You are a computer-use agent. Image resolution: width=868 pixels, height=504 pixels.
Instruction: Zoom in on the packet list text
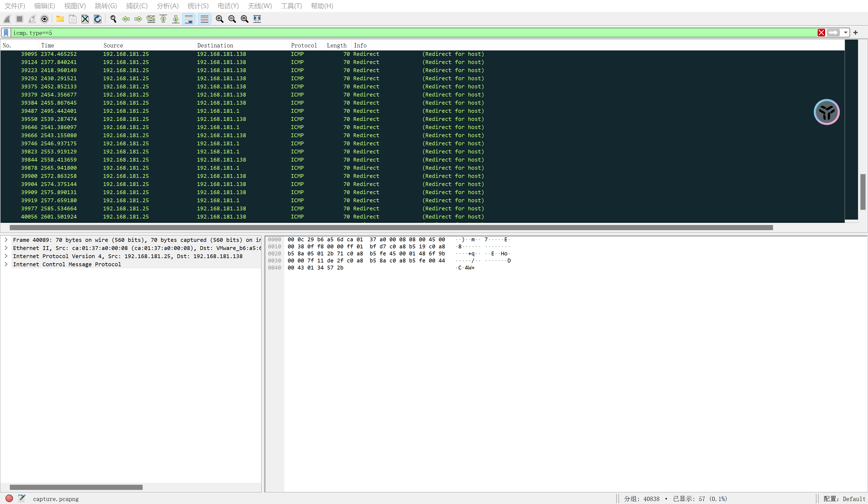(219, 19)
